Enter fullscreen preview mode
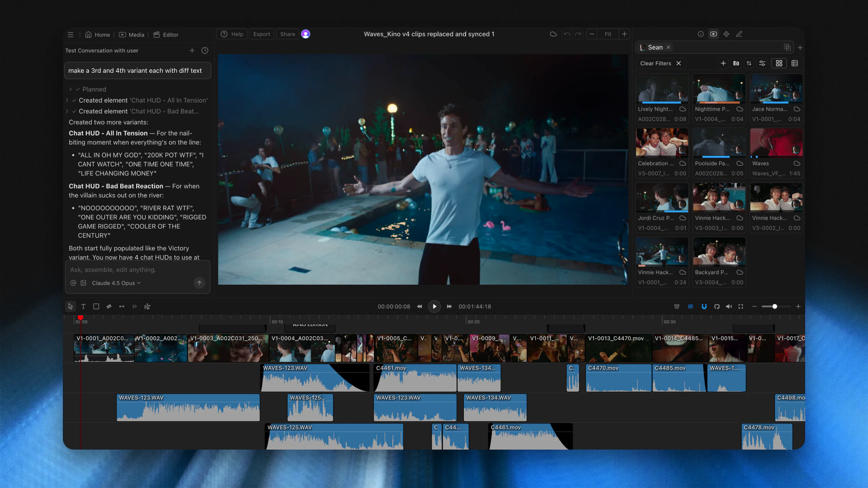Screen dimensions: 868x488 click(x=741, y=306)
